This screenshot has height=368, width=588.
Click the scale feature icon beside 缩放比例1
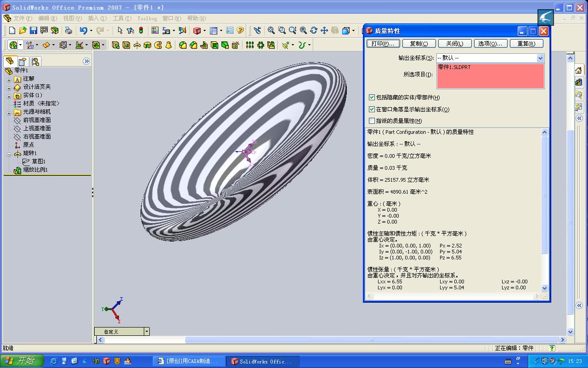17,170
